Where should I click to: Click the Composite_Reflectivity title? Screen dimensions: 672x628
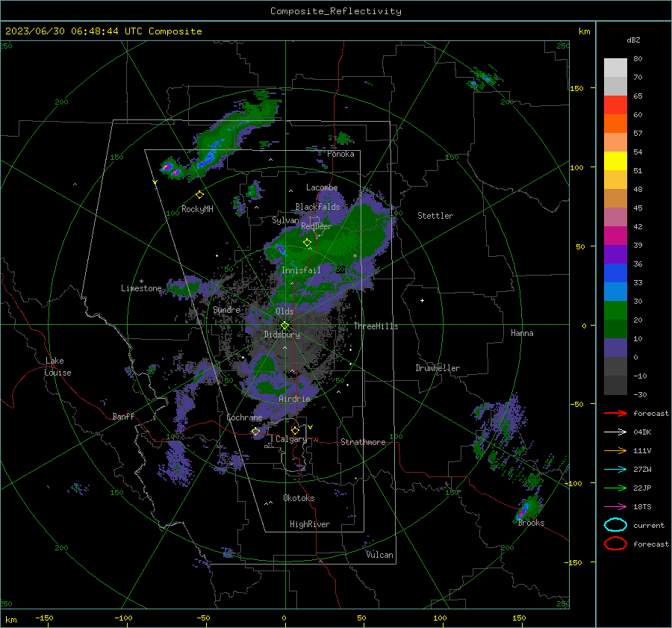pyautogui.click(x=335, y=11)
